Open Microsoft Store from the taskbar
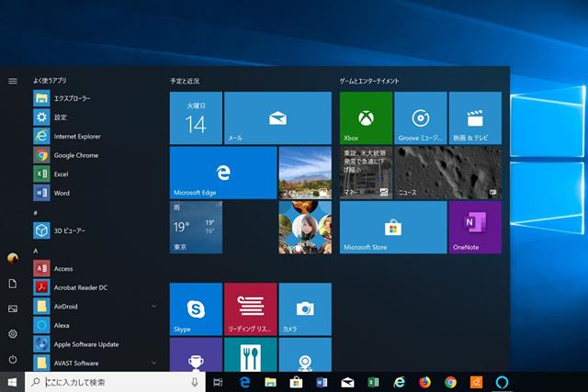The image size is (588, 392). [296, 382]
